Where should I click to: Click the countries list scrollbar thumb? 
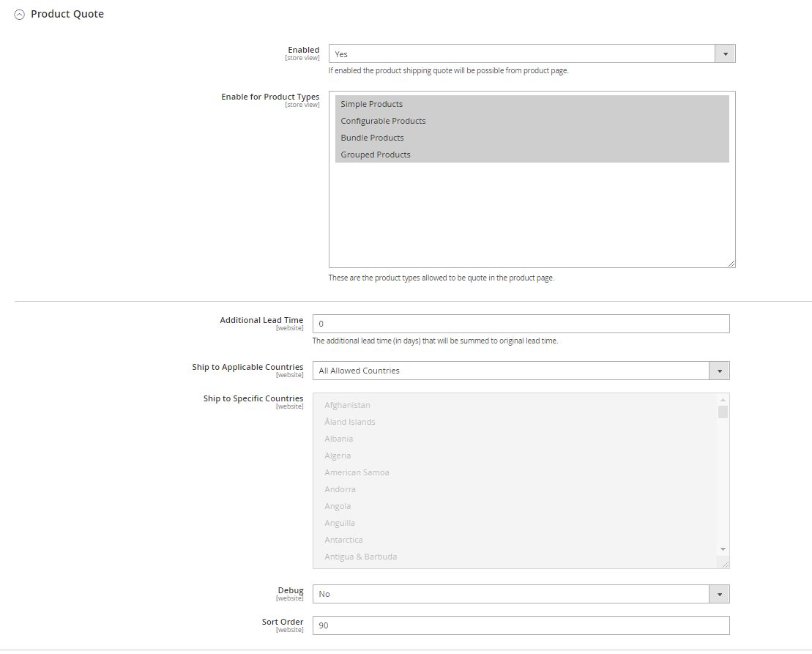pyautogui.click(x=723, y=412)
